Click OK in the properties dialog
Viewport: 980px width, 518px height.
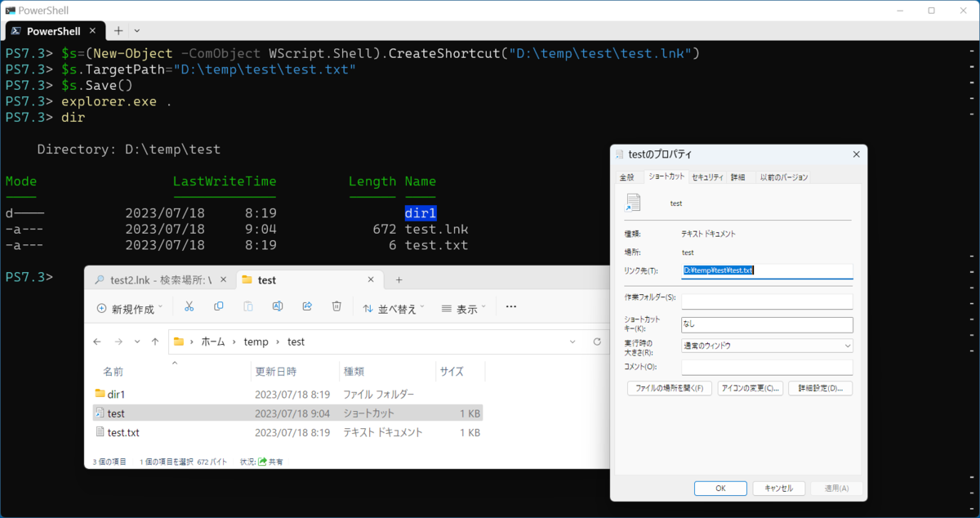pos(720,488)
